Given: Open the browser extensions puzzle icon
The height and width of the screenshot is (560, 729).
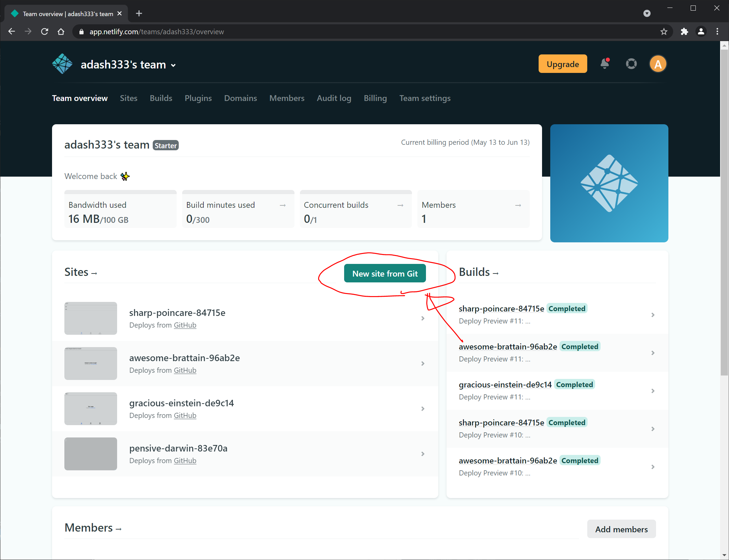Looking at the screenshot, I should pyautogui.click(x=684, y=32).
